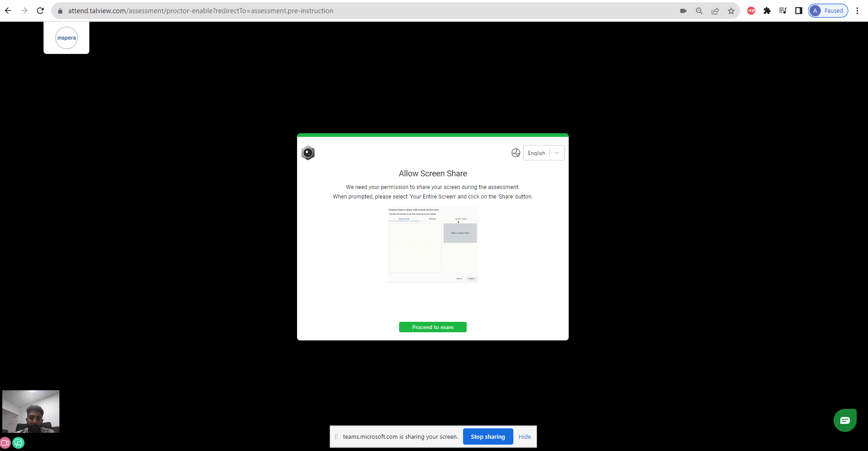Open the English language dropdown
The image size is (868, 451).
click(544, 153)
